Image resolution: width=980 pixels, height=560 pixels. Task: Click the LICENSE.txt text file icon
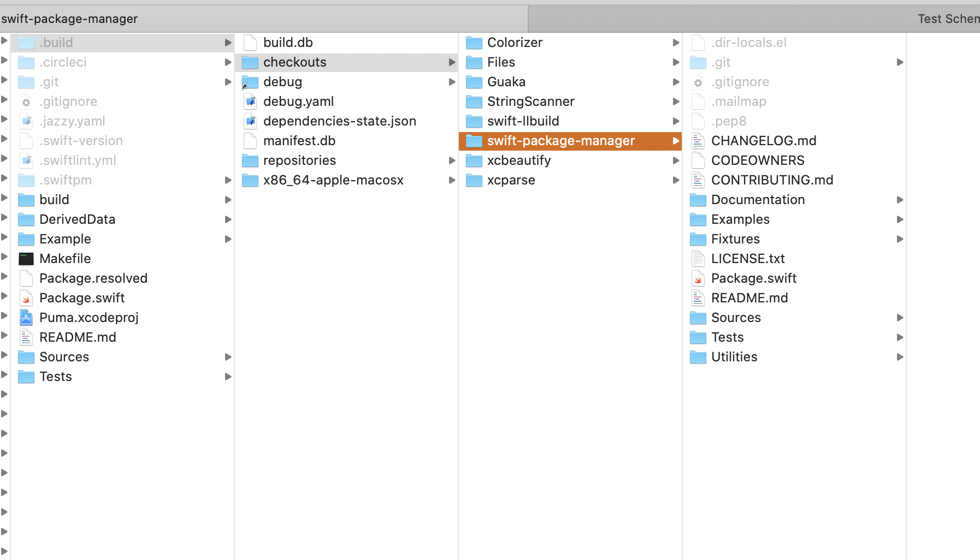pyautogui.click(x=698, y=259)
